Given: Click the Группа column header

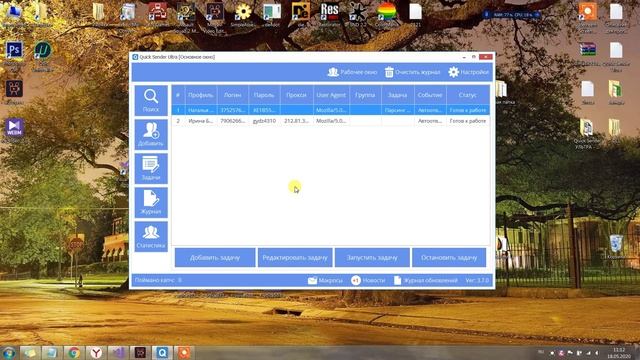Looking at the screenshot, I should pos(365,95).
